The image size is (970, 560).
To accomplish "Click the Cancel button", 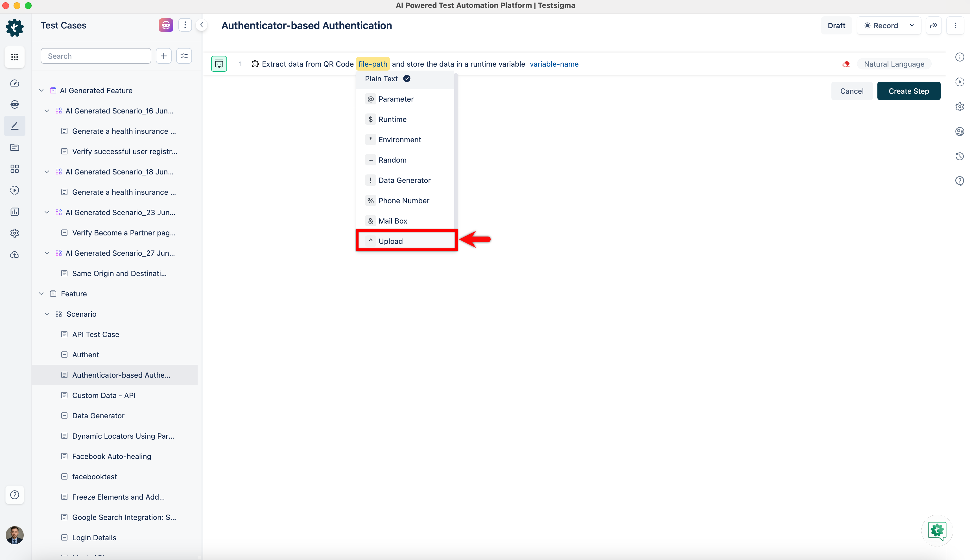I will [851, 91].
